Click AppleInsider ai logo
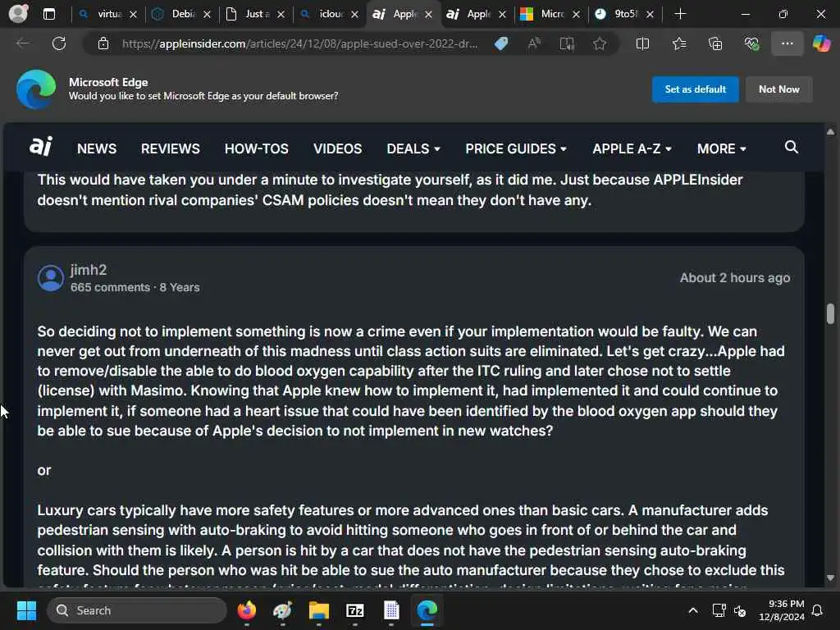Screen dimensions: 840x630 point(41,146)
